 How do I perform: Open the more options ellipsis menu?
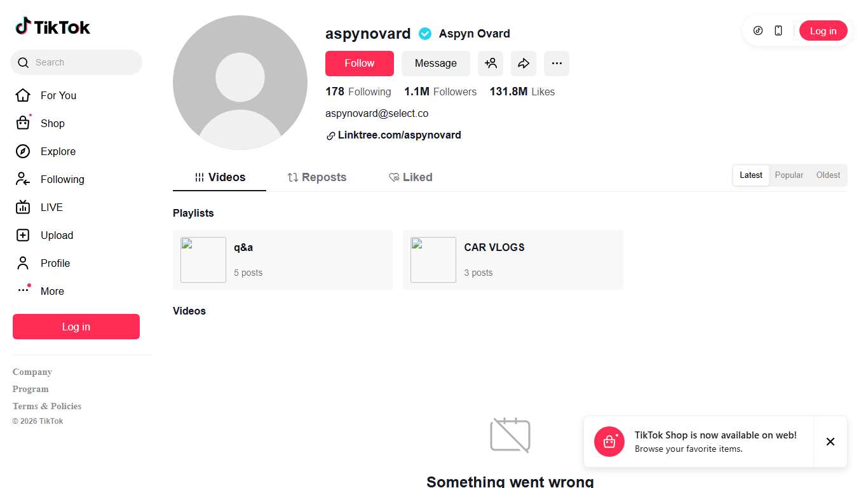(x=557, y=63)
